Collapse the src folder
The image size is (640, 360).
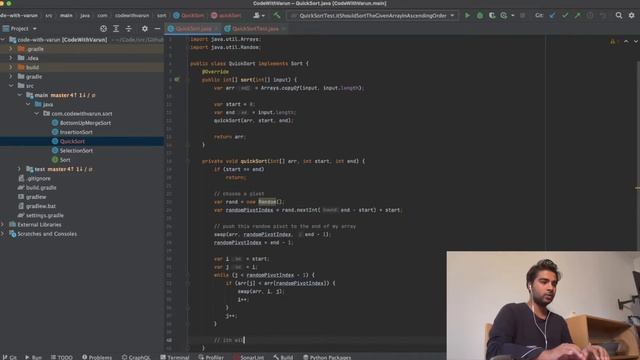point(11,86)
